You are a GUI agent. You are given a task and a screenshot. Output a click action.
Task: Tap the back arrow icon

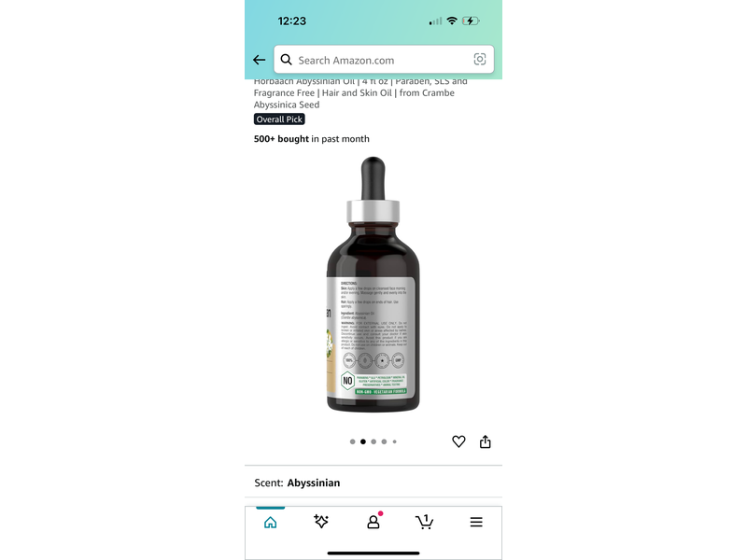pyautogui.click(x=260, y=60)
